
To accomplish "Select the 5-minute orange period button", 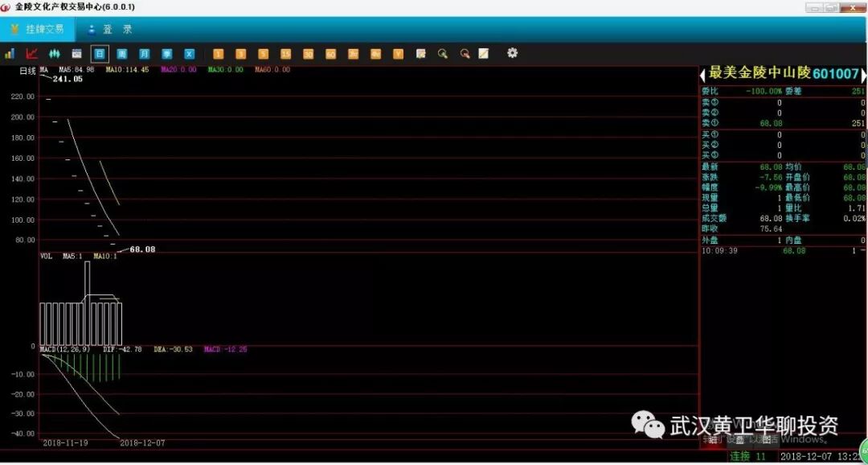I will [x=263, y=54].
